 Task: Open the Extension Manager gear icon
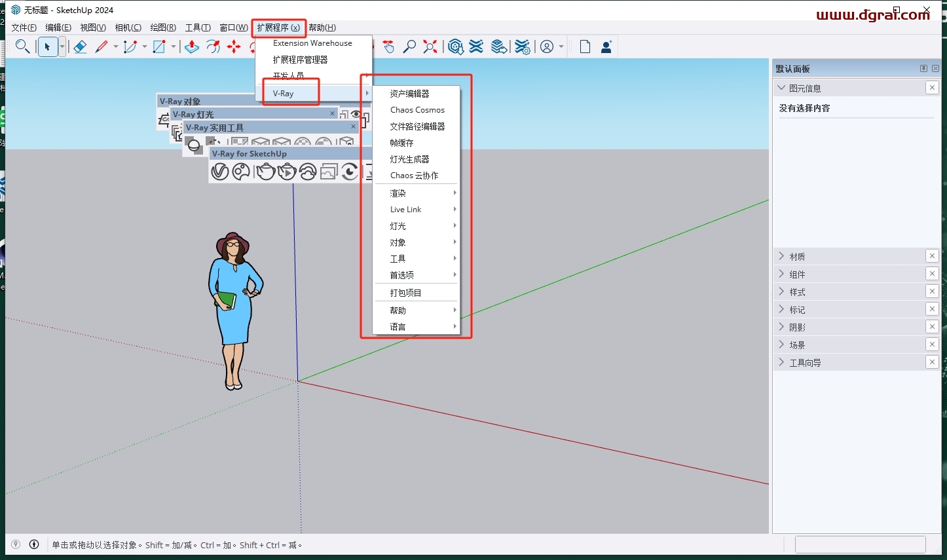pyautogui.click(x=522, y=47)
